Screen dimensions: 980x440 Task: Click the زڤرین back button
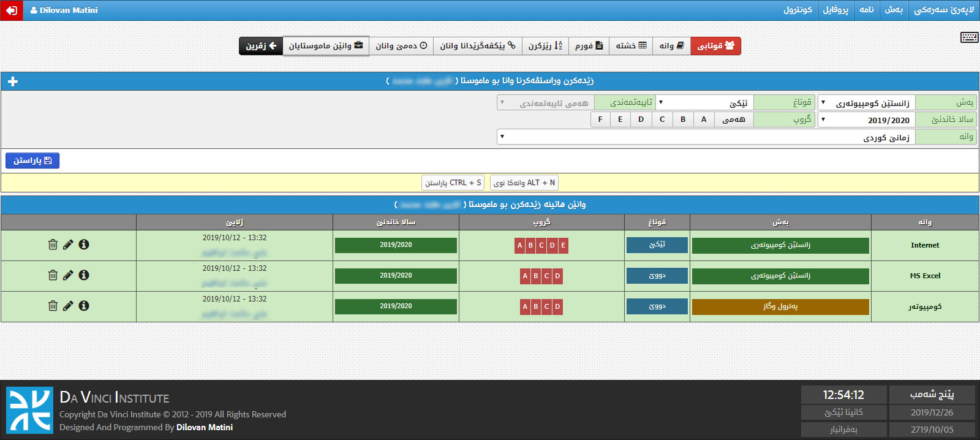261,46
